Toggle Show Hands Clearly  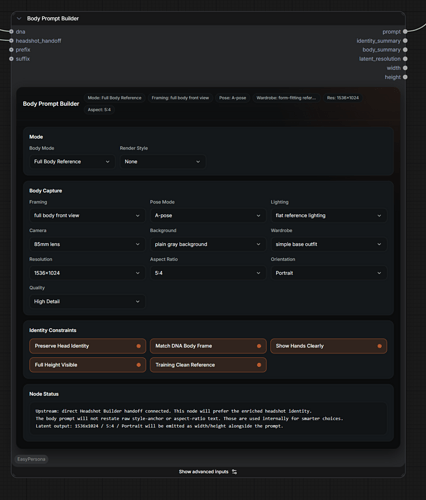pos(329,346)
